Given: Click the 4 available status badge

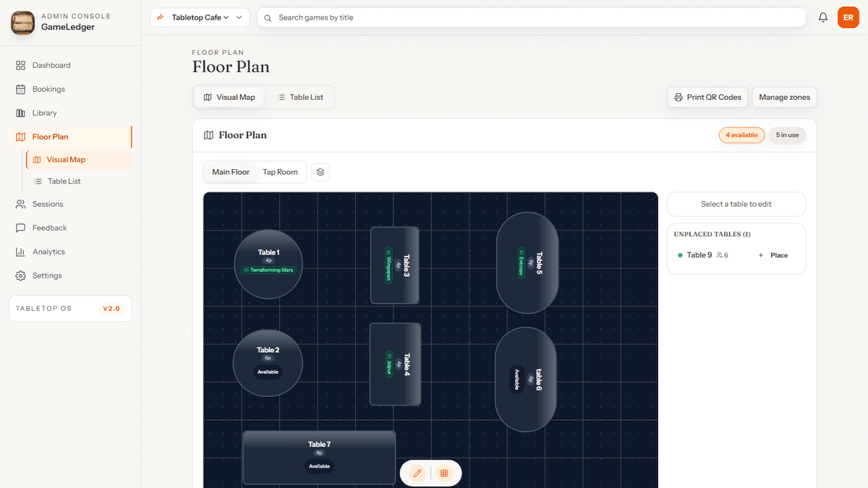Looking at the screenshot, I should click(741, 135).
